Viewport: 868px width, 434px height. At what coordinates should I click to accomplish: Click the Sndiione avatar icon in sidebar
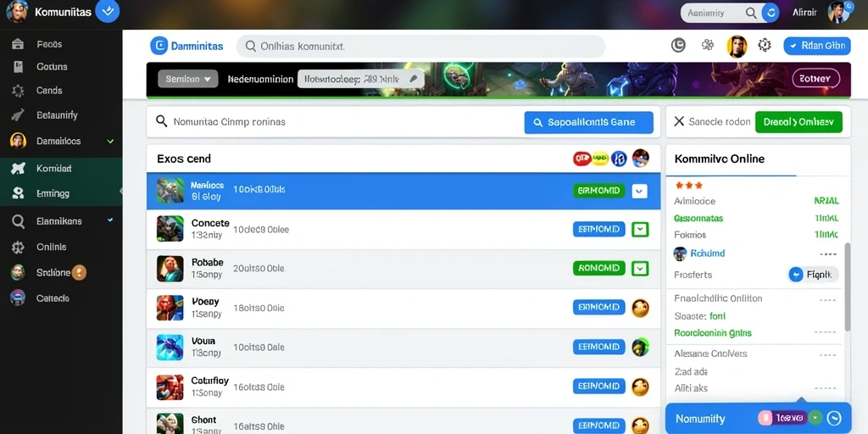click(18, 272)
